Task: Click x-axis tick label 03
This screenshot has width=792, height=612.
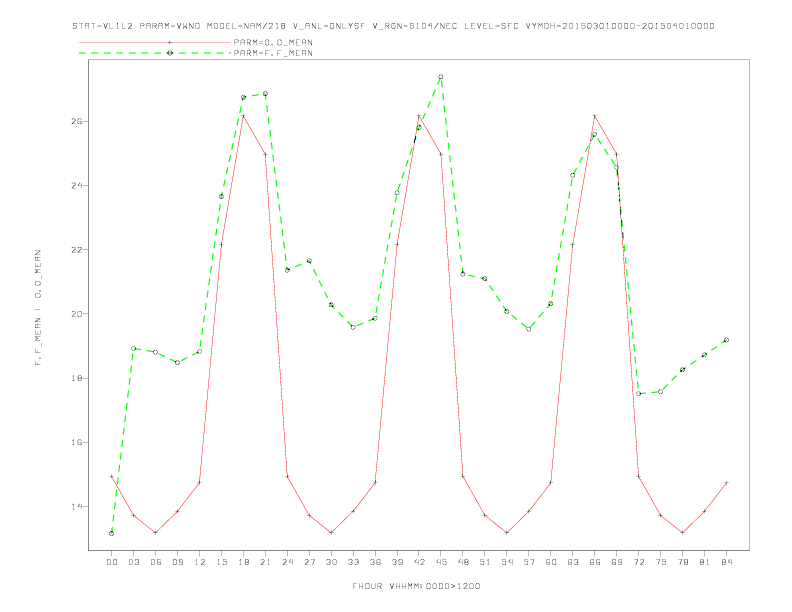Action: (x=133, y=562)
